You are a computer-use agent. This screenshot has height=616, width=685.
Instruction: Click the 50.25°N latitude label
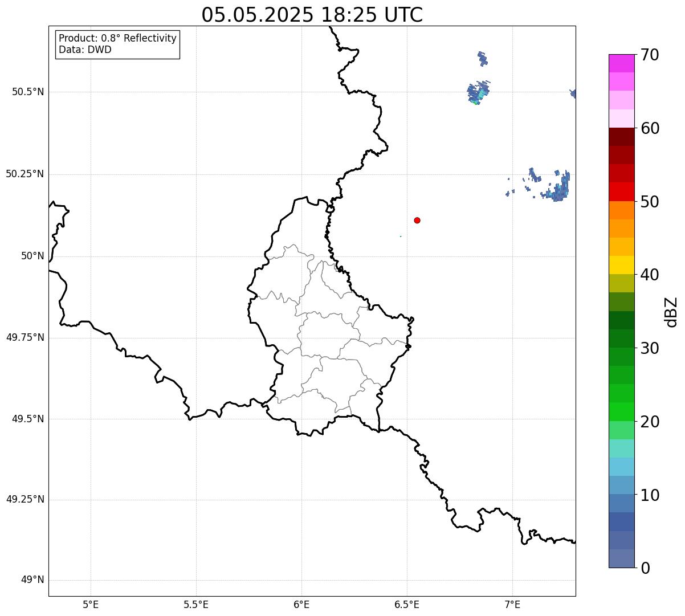[25, 174]
